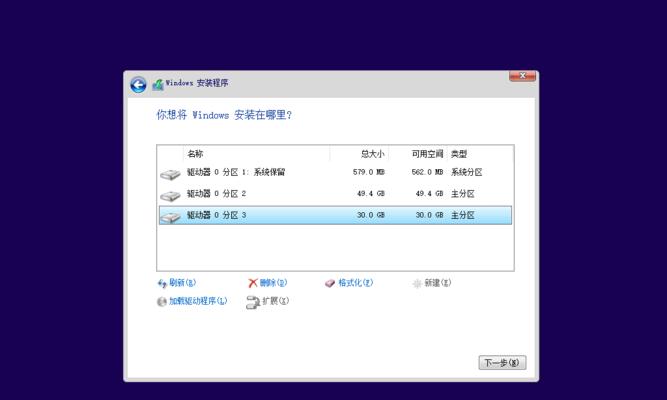667x400 pixels.
Task: Click the 刷新(R) refresh link
Action: tap(182, 283)
